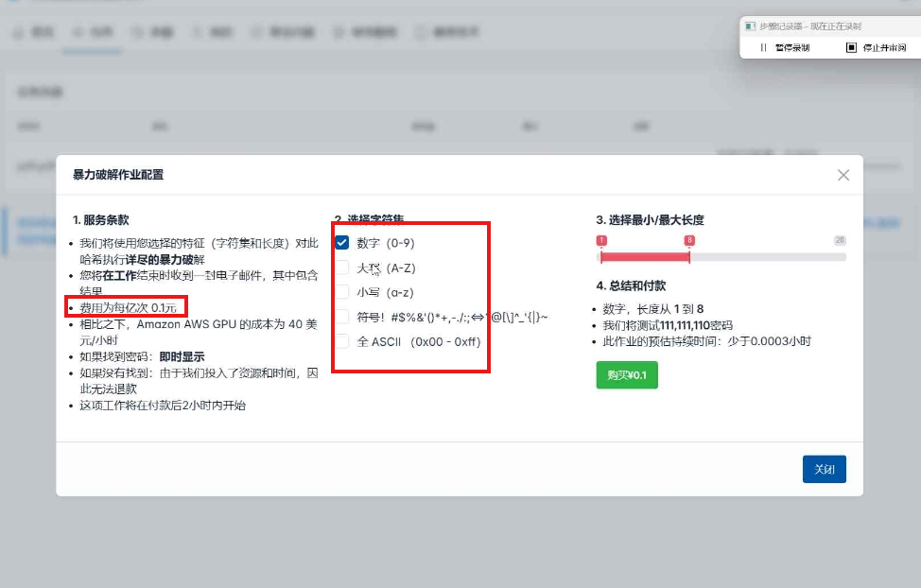Screen dimensions: 921x588
Task: Click the dialog title 暴力破解作业配置
Action: click(118, 175)
